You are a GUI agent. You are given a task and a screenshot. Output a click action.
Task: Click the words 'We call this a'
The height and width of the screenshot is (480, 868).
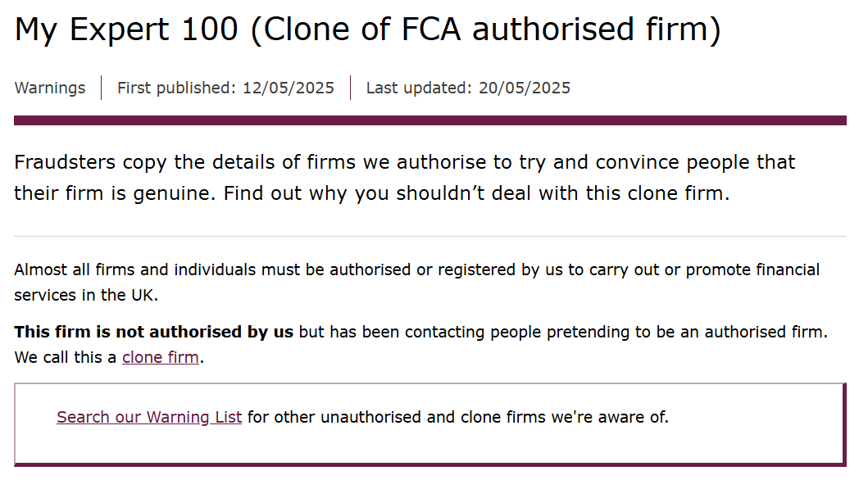pos(65,357)
